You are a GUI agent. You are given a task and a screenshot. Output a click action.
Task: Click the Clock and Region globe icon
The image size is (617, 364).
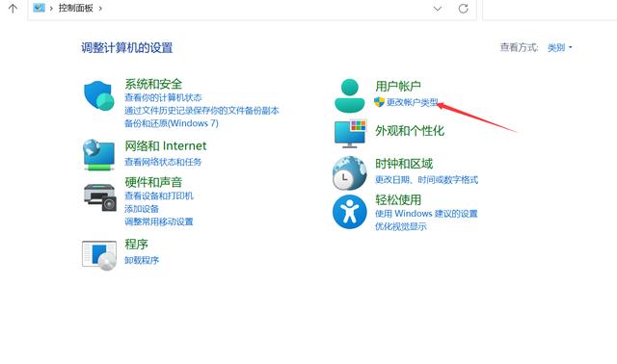click(x=349, y=173)
